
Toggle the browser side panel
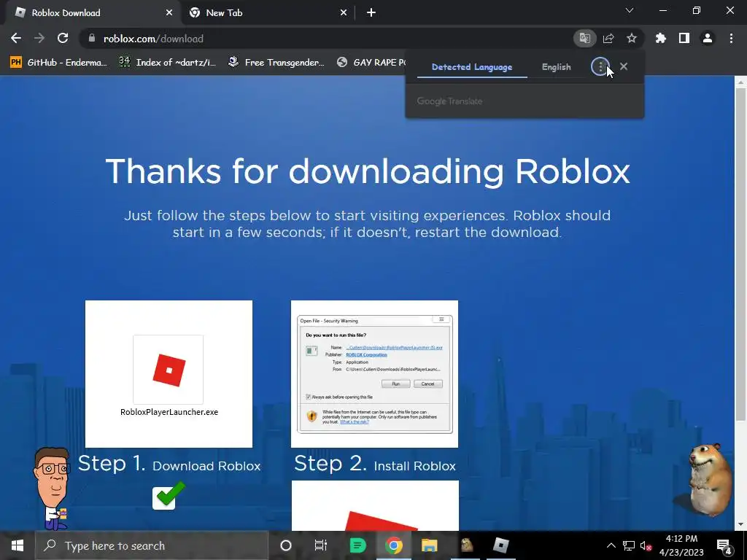click(684, 38)
